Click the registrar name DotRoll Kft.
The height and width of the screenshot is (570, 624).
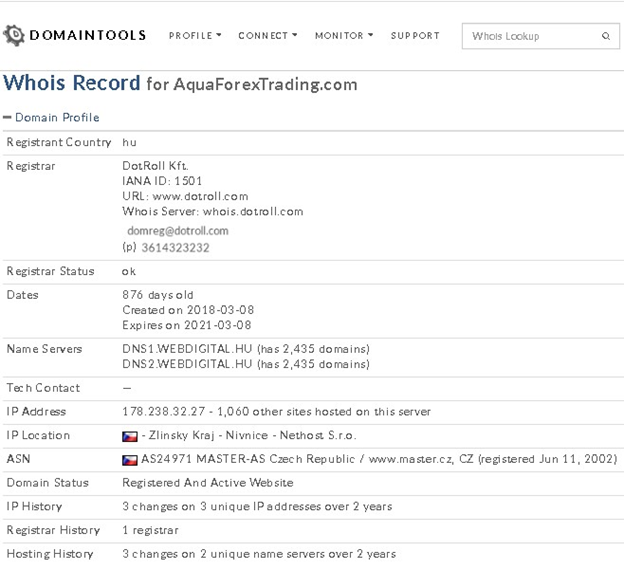pyautogui.click(x=155, y=166)
